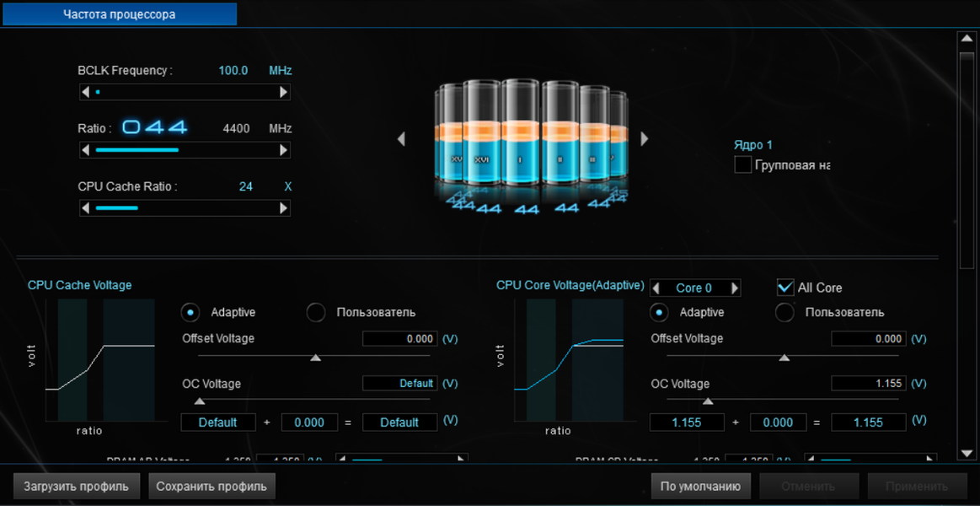This screenshot has width=980, height=506.
Task: Click the CPU Core Voltage(Adaptive) heading
Action: click(570, 286)
